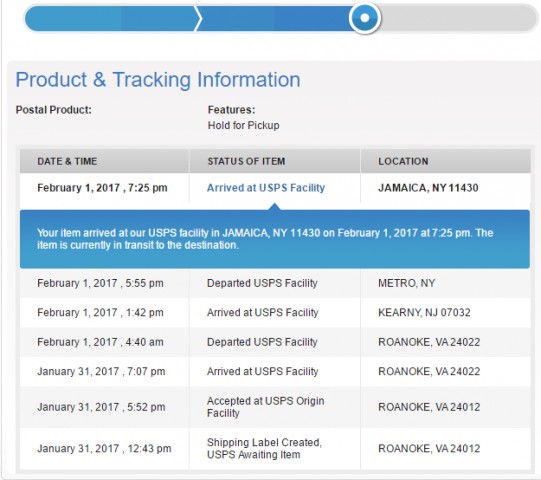
Task: Open the 'Arrived at USPS Facility' status link
Action: point(266,188)
